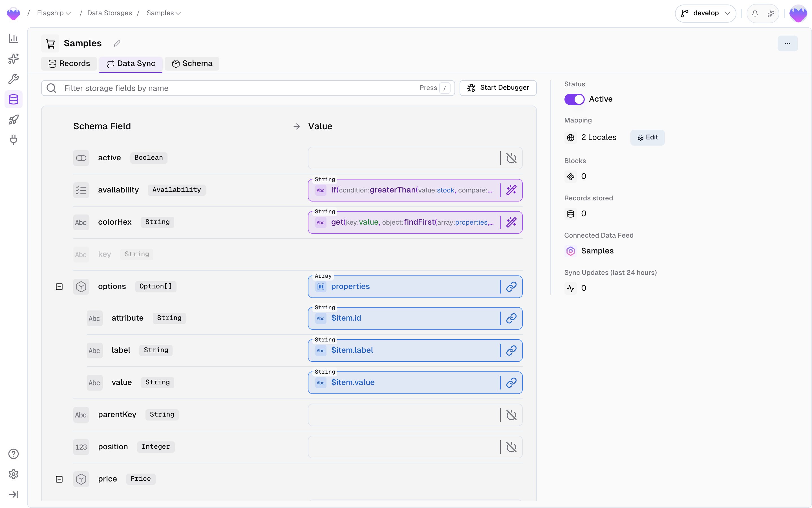Click the colorHex get(key:value...) expression
The image size is (812, 508).
coord(412,222)
